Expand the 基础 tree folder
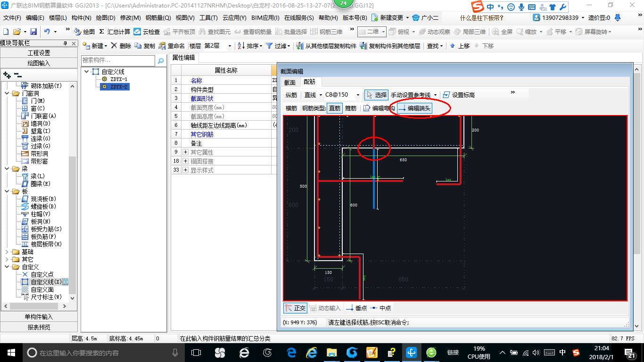The width and height of the screenshot is (644, 362). point(7,252)
